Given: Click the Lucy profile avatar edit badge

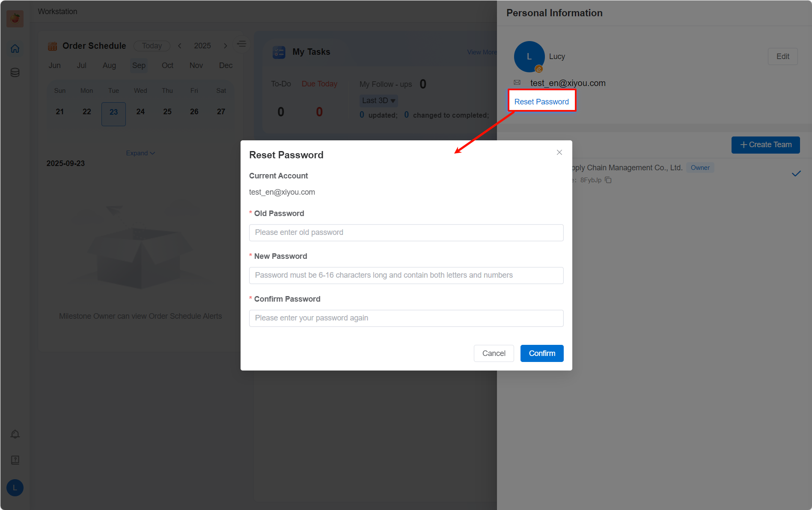Looking at the screenshot, I should [x=539, y=69].
